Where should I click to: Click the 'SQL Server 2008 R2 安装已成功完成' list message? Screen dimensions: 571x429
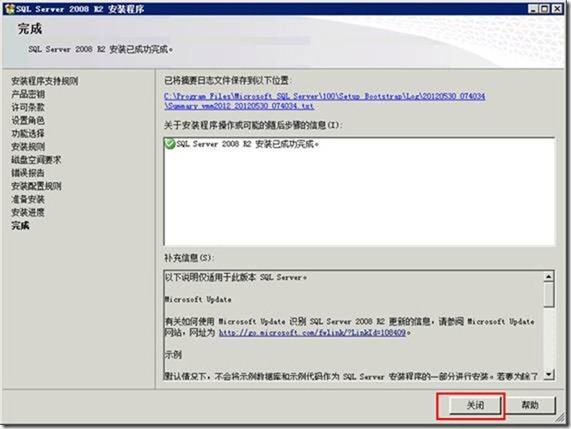tap(248, 144)
